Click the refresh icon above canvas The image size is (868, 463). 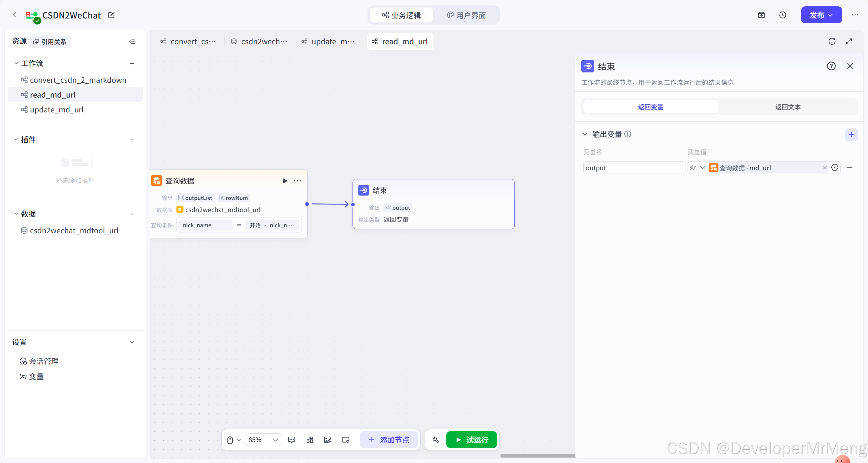point(832,42)
